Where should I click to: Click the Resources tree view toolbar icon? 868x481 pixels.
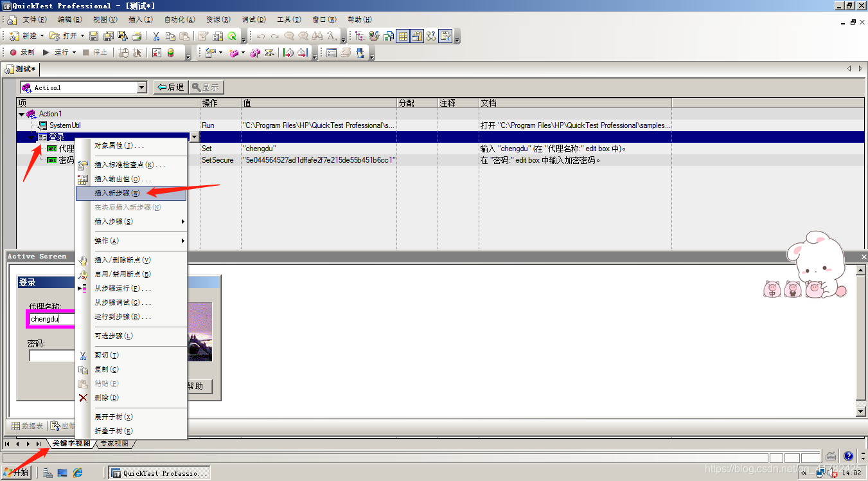359,36
